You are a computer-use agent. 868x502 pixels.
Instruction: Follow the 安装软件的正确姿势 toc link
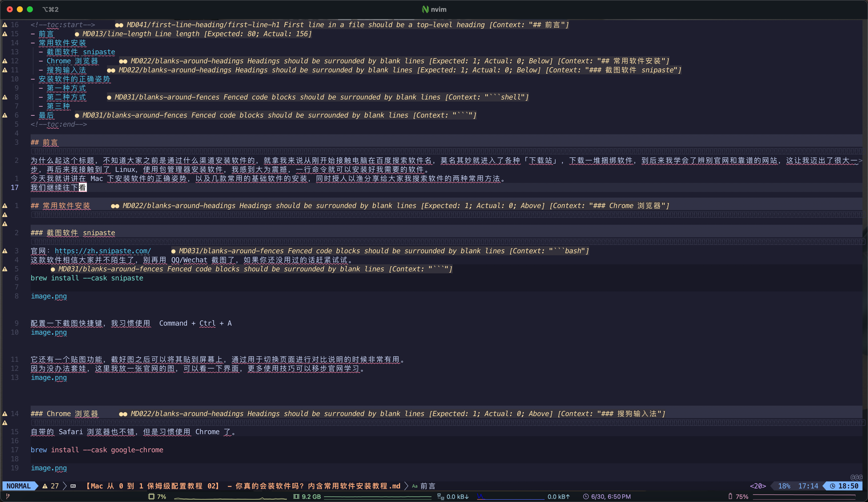point(74,79)
